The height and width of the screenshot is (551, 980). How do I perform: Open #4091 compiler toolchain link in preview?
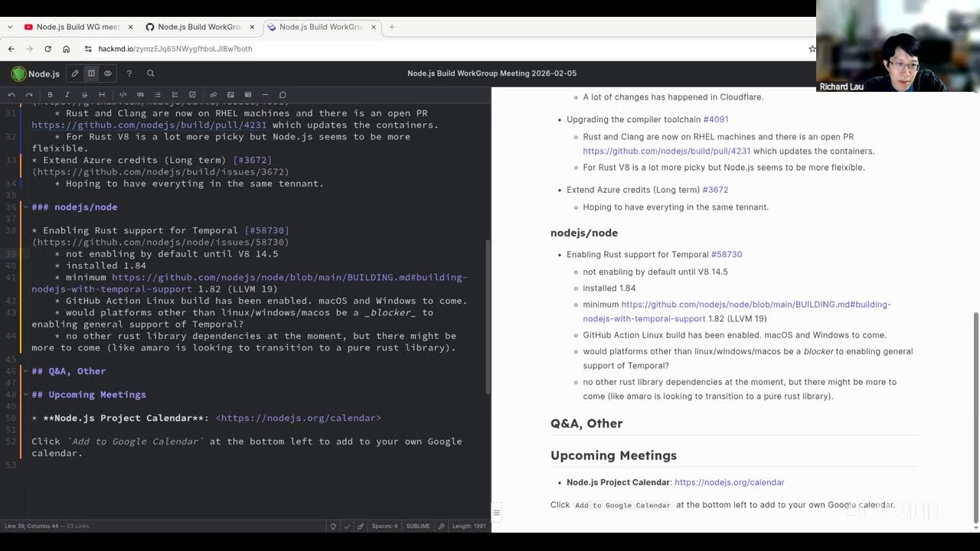(716, 119)
